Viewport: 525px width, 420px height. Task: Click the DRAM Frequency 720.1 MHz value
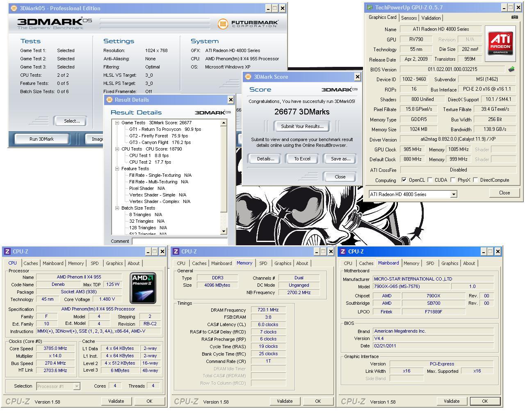point(268,310)
